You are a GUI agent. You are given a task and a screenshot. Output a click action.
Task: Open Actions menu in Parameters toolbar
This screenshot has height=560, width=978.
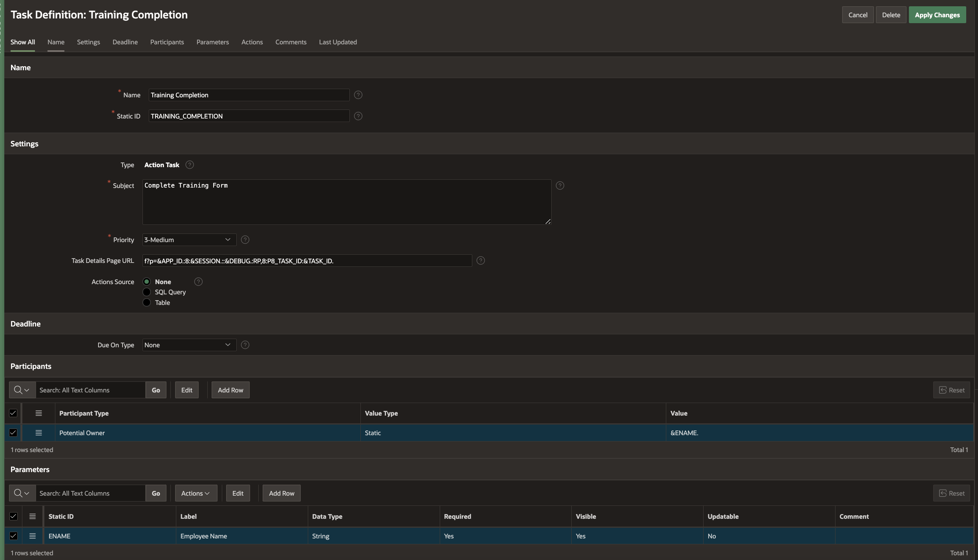point(196,493)
